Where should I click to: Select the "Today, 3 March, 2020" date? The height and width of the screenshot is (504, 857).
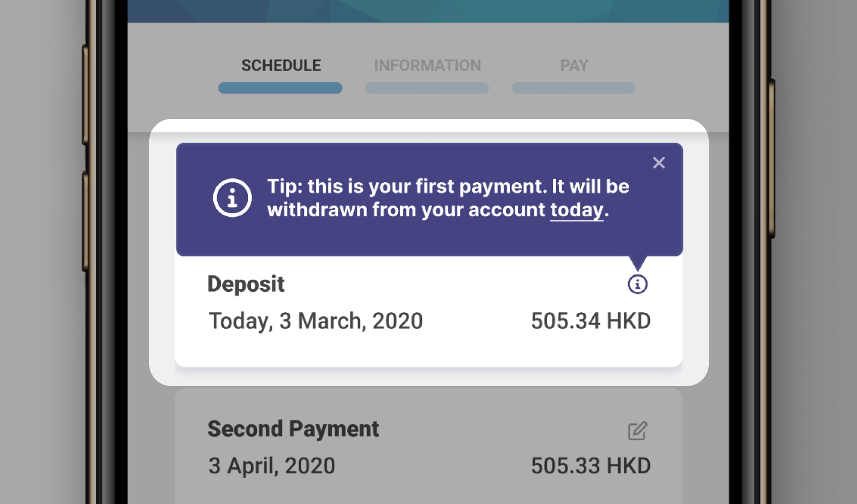(x=316, y=321)
